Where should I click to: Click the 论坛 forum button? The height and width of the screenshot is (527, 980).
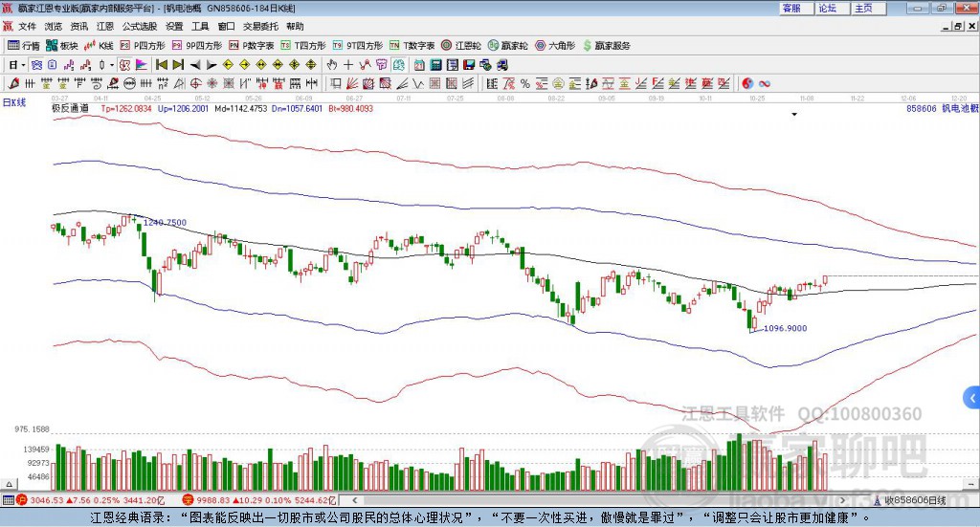coord(832,8)
